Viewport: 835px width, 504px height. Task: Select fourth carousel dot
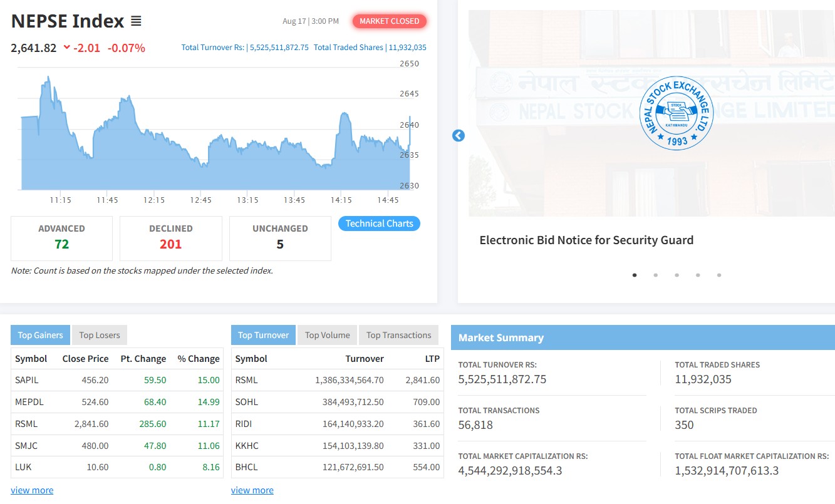(698, 275)
